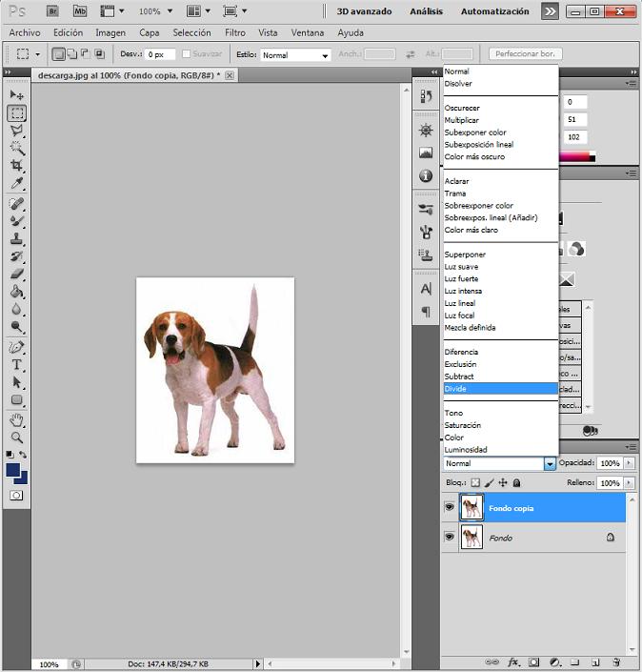This screenshot has height=672, width=642.
Task: Lock all layer attributes
Action: coord(516,483)
